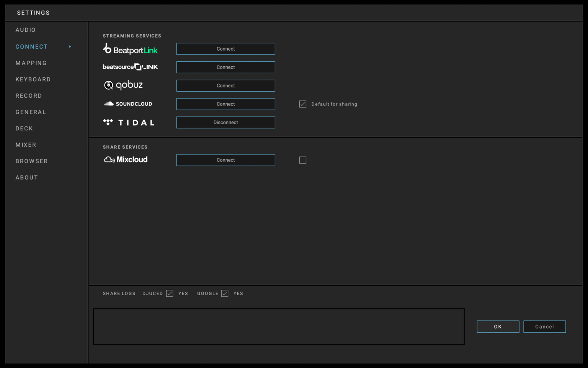Open the AUDIO settings tab
The width and height of the screenshot is (588, 368).
26,30
